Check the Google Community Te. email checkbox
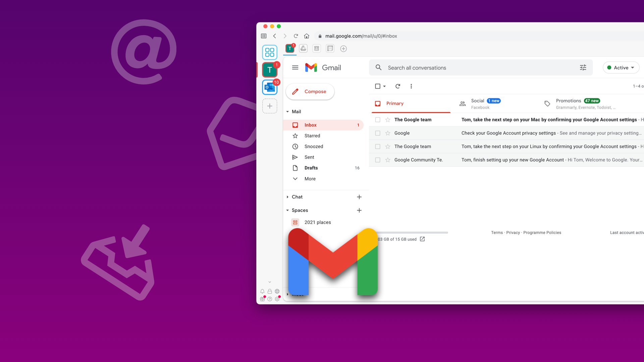This screenshot has width=644, height=362. [x=378, y=160]
